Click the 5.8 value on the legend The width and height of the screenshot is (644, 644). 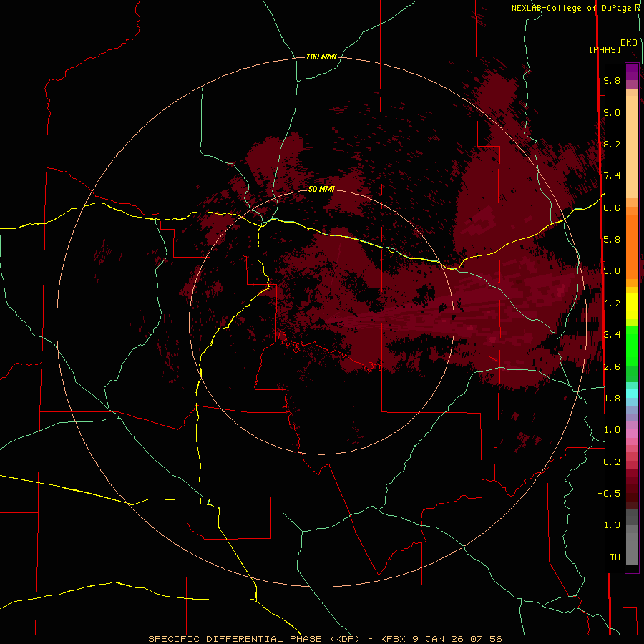pos(612,240)
